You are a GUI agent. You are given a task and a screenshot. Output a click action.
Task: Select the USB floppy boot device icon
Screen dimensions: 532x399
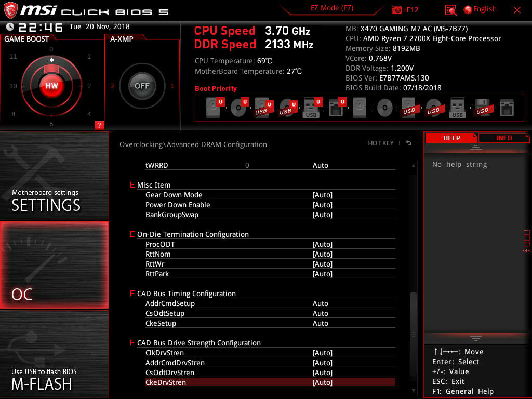(x=482, y=108)
